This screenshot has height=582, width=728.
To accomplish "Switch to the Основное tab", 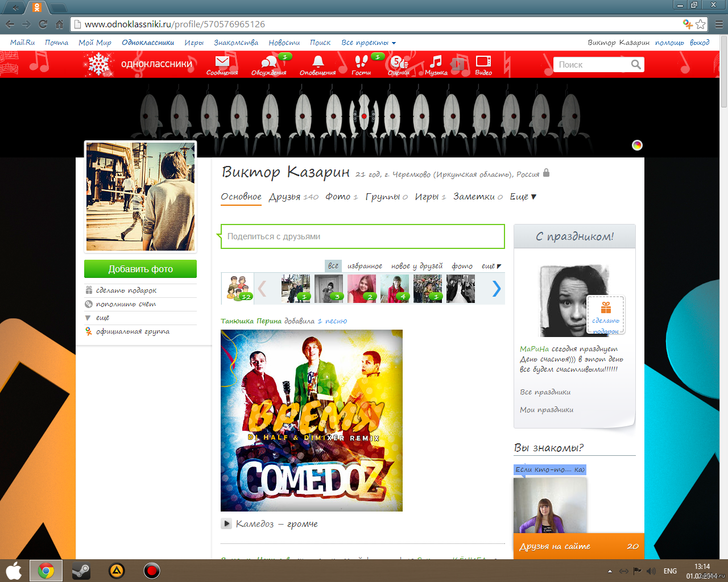I will (x=241, y=197).
